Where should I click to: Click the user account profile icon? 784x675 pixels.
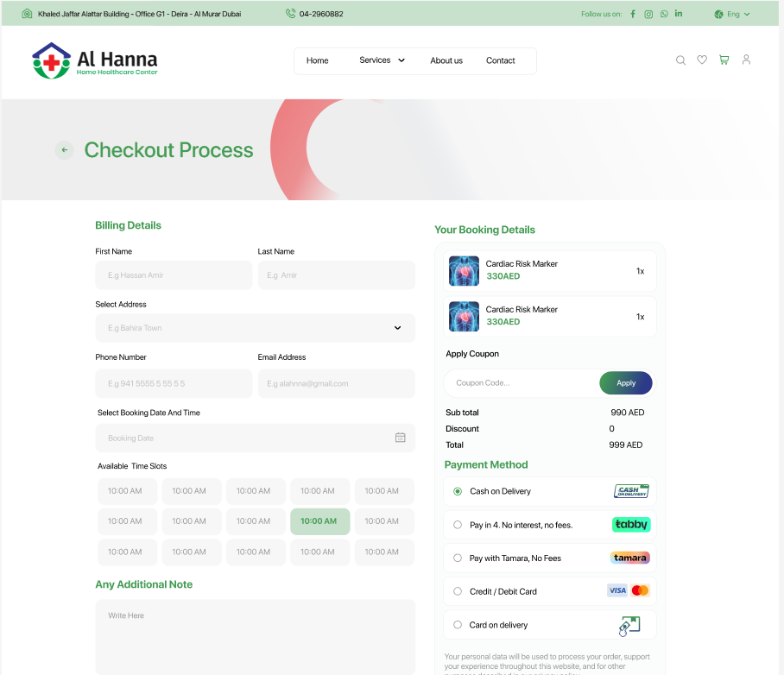(x=746, y=60)
